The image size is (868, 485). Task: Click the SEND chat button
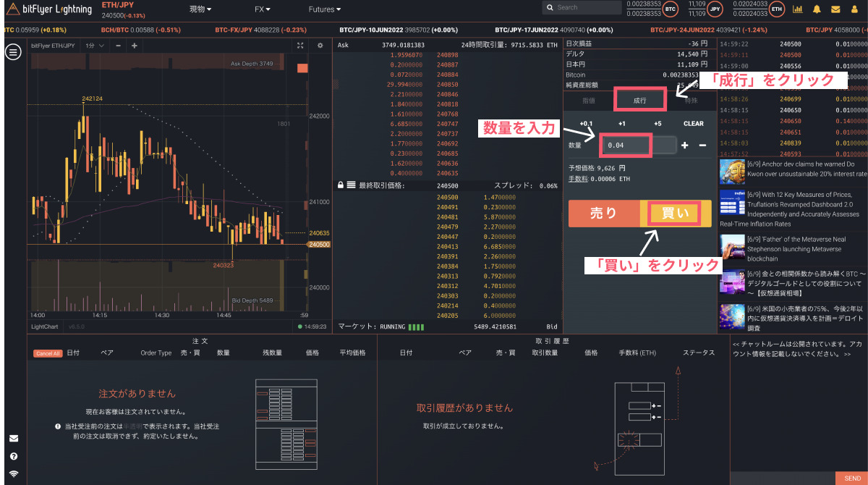pos(852,478)
